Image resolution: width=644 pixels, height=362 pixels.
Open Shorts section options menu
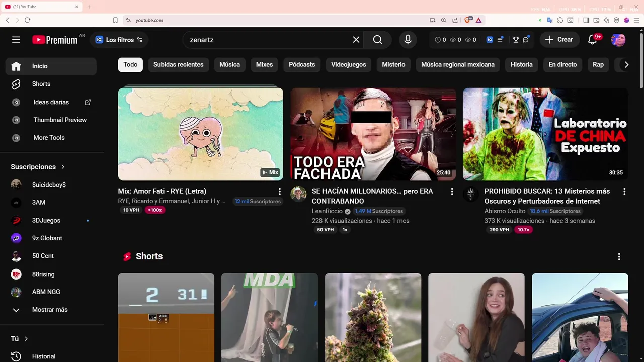[619, 257]
